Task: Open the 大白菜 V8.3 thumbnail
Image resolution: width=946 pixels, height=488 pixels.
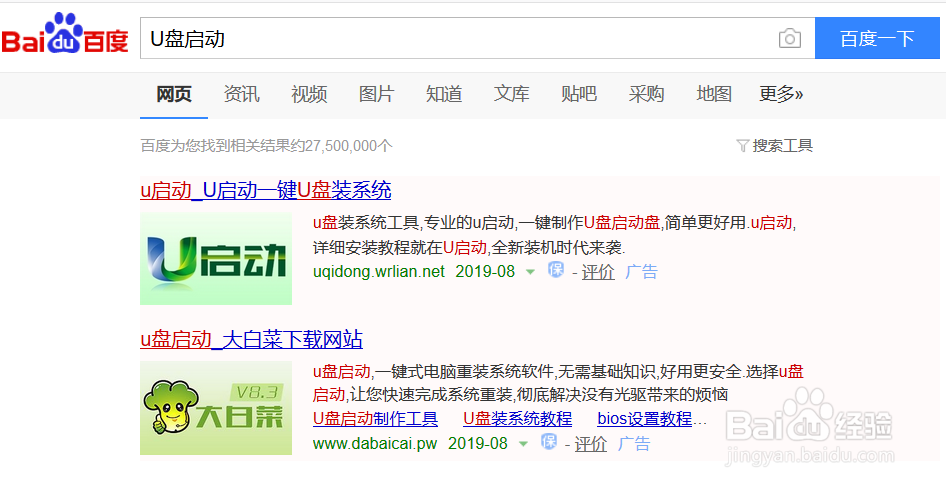Action: coord(216,408)
